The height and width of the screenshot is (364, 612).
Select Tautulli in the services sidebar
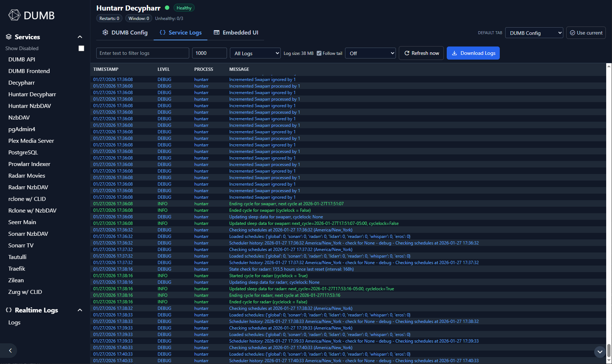point(17,257)
